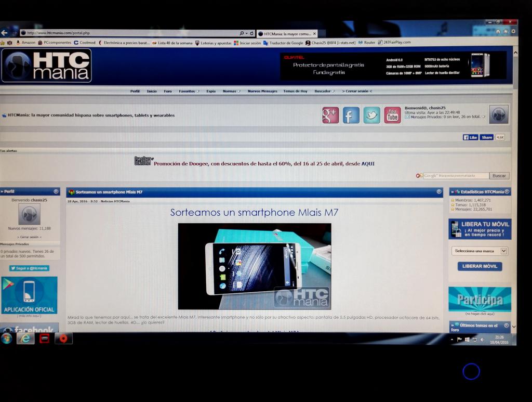This screenshot has width=532, height=402.
Task: Click the browser address bar URL field
Action: click(x=129, y=33)
